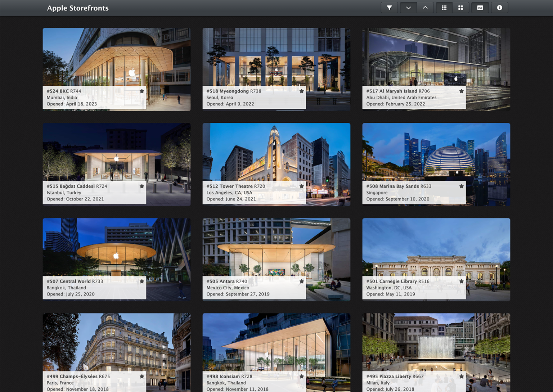
Task: Star the Piazza Liberty store
Action: click(462, 377)
